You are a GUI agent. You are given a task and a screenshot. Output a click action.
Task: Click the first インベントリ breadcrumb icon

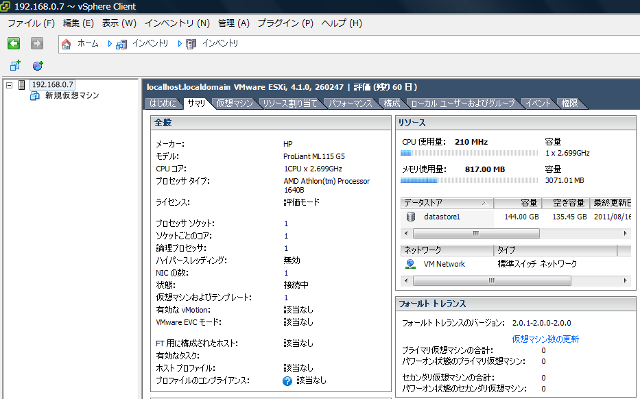tap(121, 44)
